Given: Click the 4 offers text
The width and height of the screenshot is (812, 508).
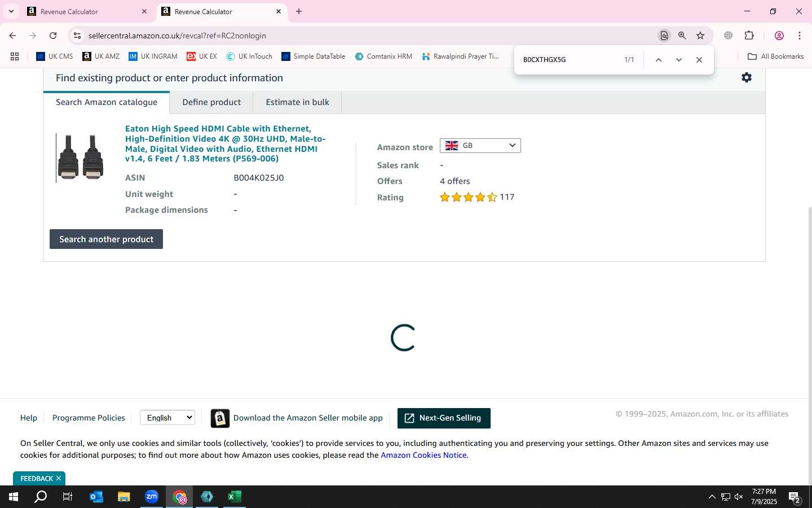Looking at the screenshot, I should [455, 181].
